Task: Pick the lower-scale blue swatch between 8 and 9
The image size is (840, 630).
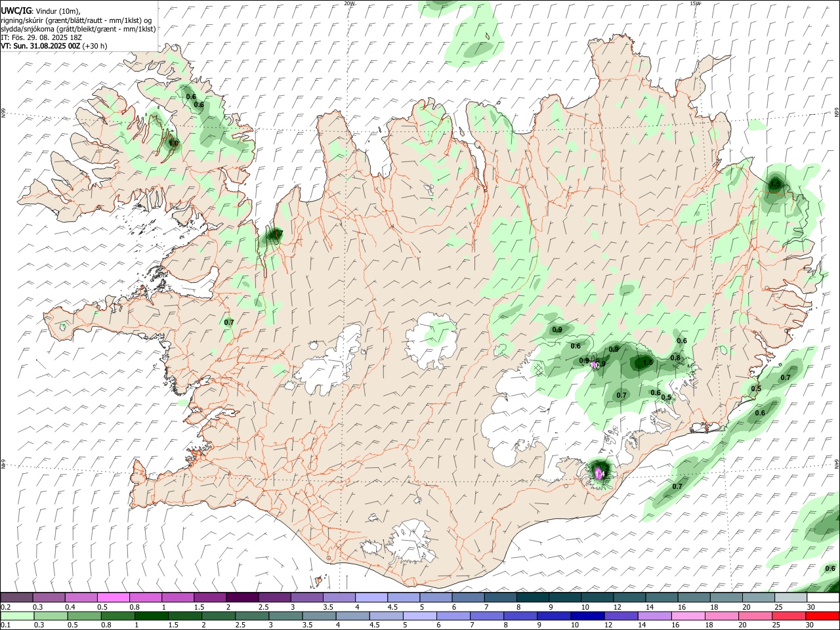Action: tap(520, 616)
